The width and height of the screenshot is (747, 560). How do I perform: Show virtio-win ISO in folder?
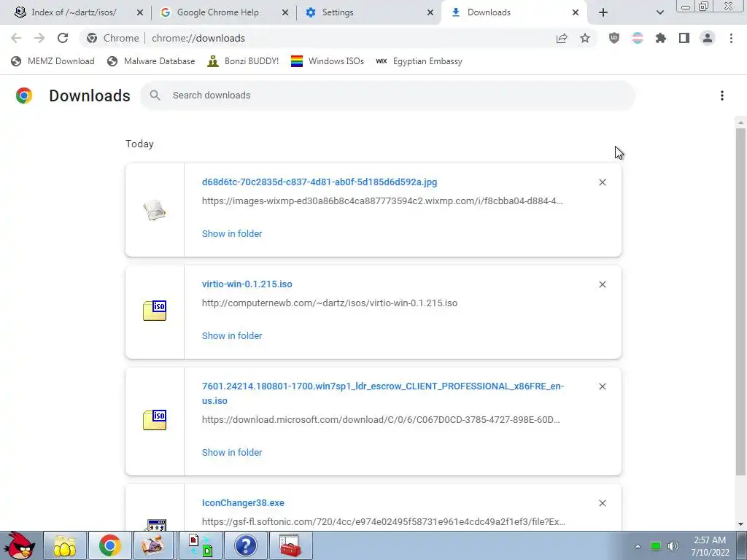point(232,335)
